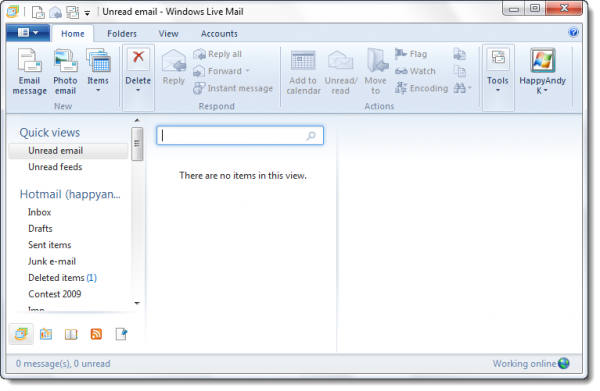Create a new Email message

click(x=29, y=72)
